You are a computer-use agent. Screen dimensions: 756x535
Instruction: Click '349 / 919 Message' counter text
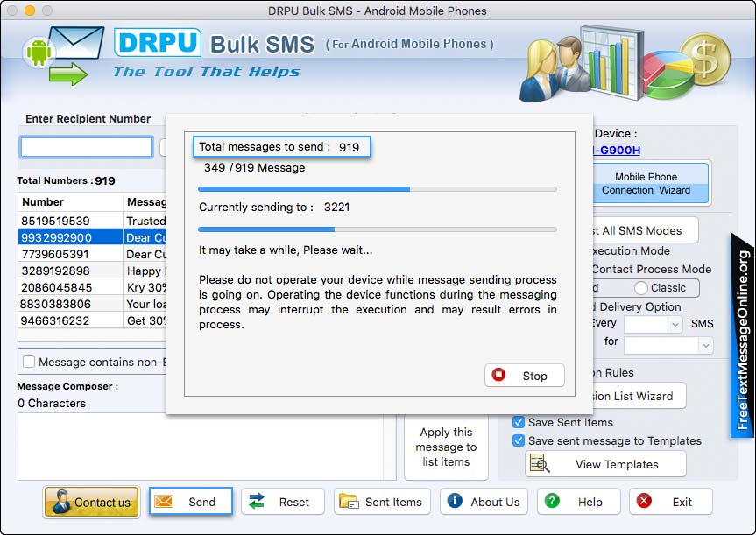[x=254, y=168]
